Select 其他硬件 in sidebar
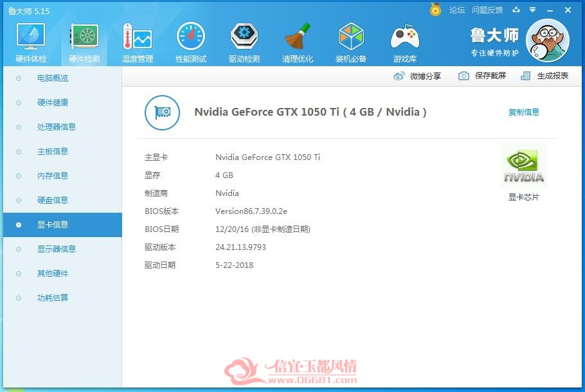Image resolution: width=585 pixels, height=392 pixels. point(62,274)
